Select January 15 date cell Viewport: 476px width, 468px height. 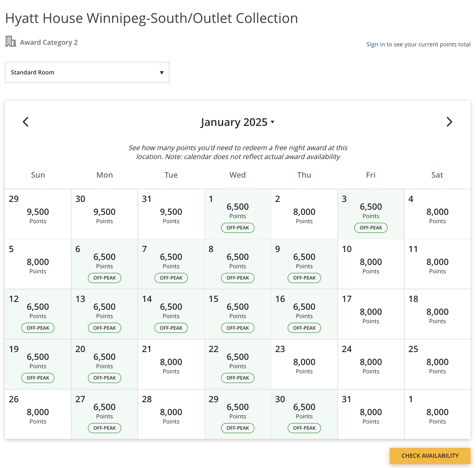tap(238, 314)
